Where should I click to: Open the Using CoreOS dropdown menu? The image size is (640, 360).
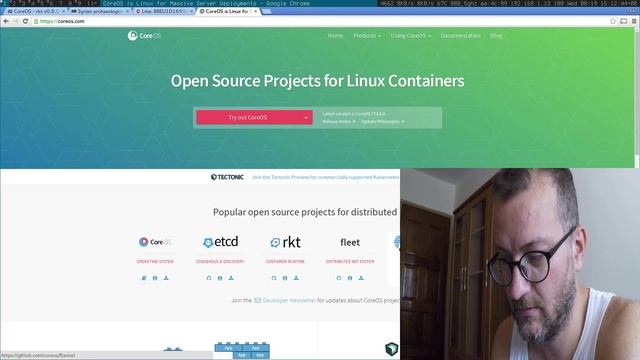pos(410,36)
